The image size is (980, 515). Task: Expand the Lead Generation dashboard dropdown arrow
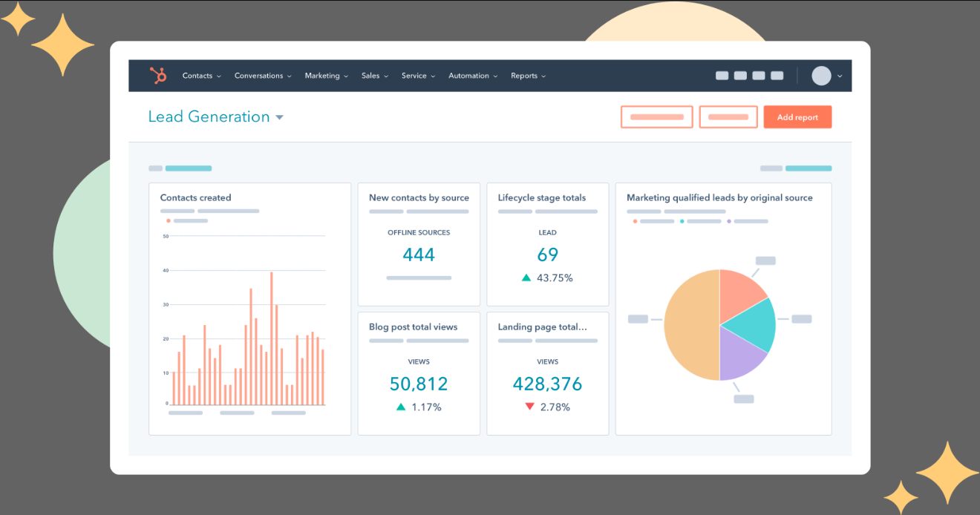coord(279,117)
